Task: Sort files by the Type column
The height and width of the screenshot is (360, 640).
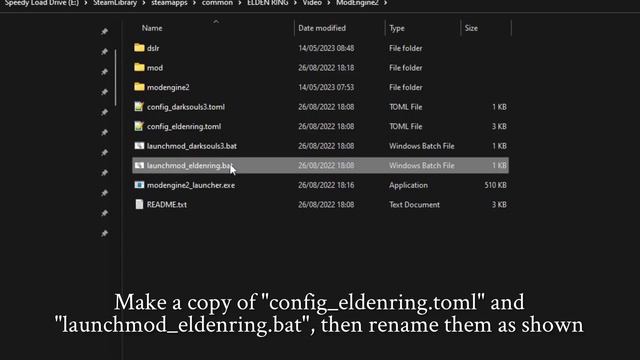Action: [397, 28]
